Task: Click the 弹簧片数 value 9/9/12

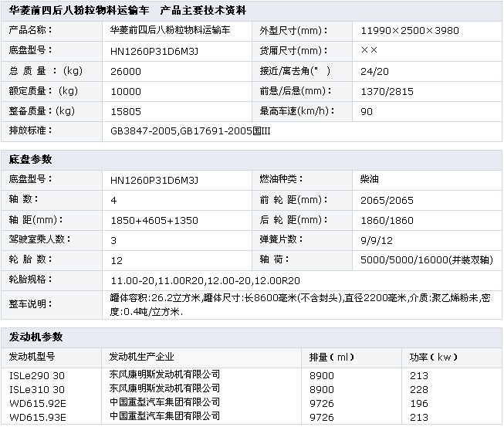Action: pos(377,239)
